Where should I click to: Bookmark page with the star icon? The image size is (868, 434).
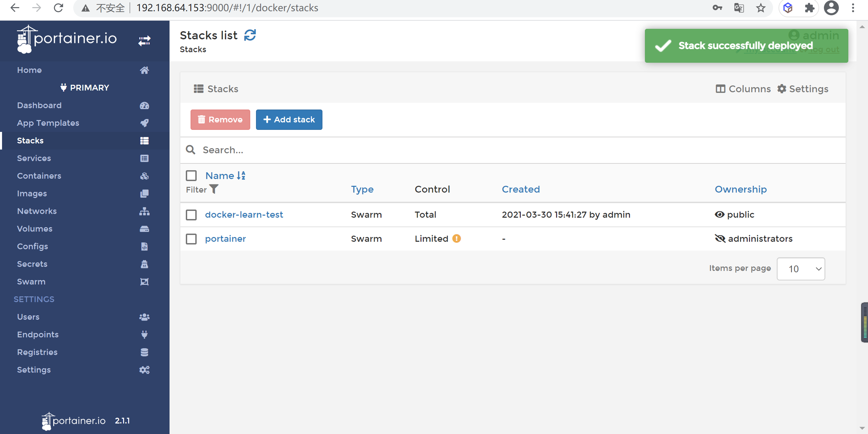pyautogui.click(x=761, y=8)
